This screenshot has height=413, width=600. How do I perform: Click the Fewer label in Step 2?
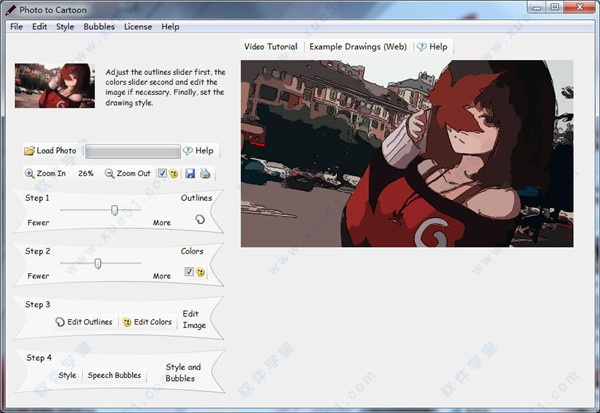coord(38,276)
